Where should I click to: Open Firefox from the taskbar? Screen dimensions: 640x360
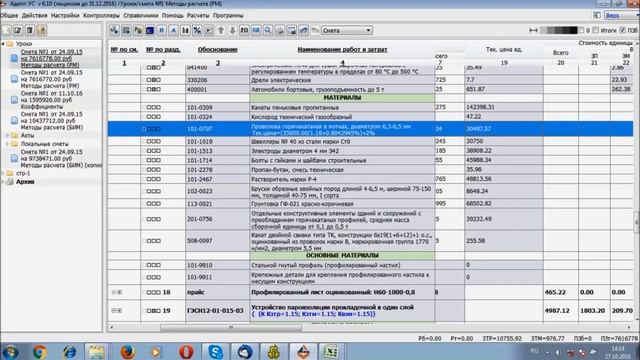click(x=127, y=351)
